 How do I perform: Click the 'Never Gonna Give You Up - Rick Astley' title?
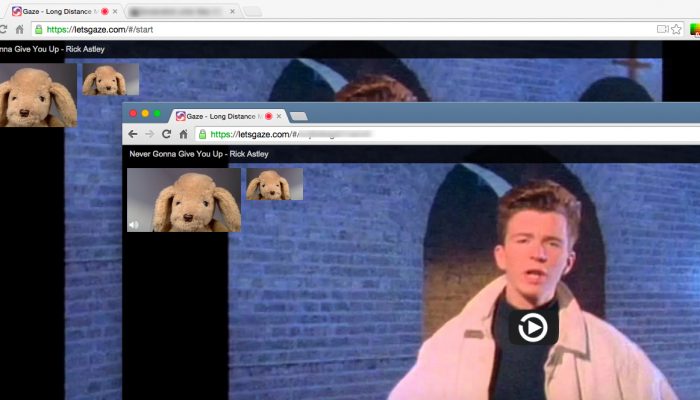(x=199, y=154)
